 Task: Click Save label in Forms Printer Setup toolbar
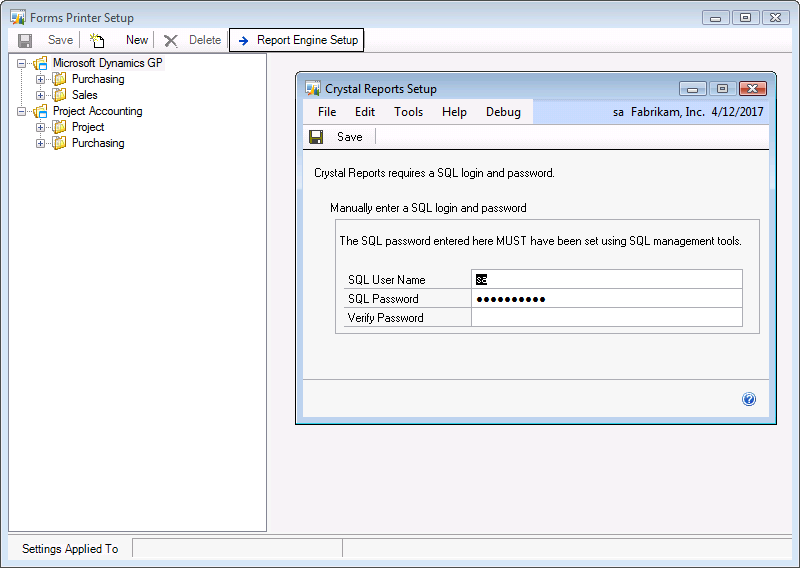60,40
